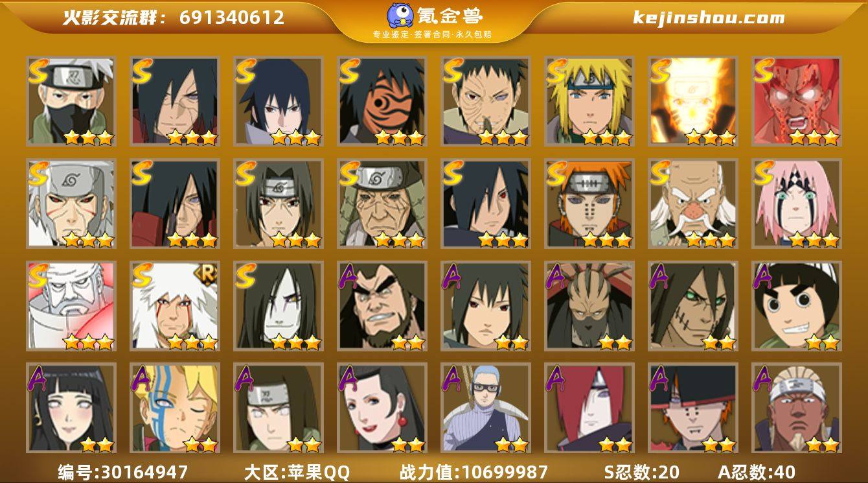Click the pale long-haired snake-eyed character
Viewport: 868px width, 483px height.
279,306
